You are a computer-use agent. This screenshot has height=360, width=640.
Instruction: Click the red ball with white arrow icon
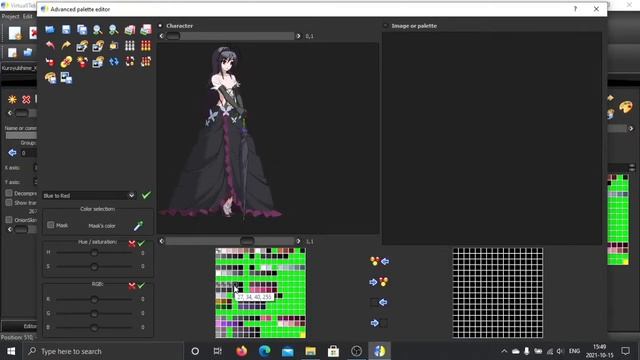(50, 62)
